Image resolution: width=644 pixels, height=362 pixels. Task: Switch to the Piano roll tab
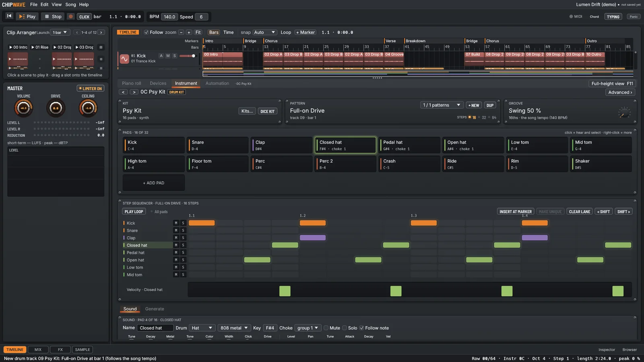tap(132, 83)
